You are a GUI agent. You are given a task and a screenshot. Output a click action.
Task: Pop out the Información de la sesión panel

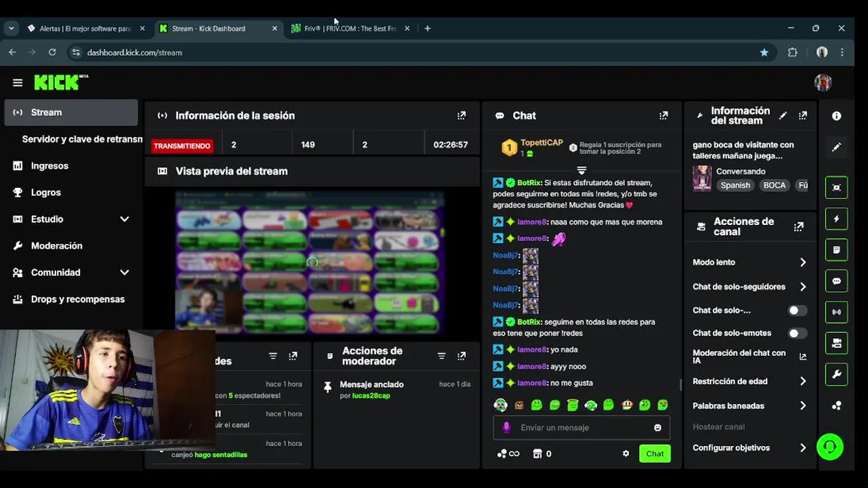point(461,116)
